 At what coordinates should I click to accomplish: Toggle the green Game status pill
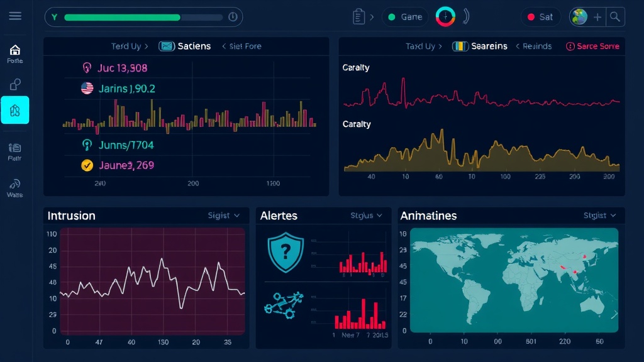[404, 17]
